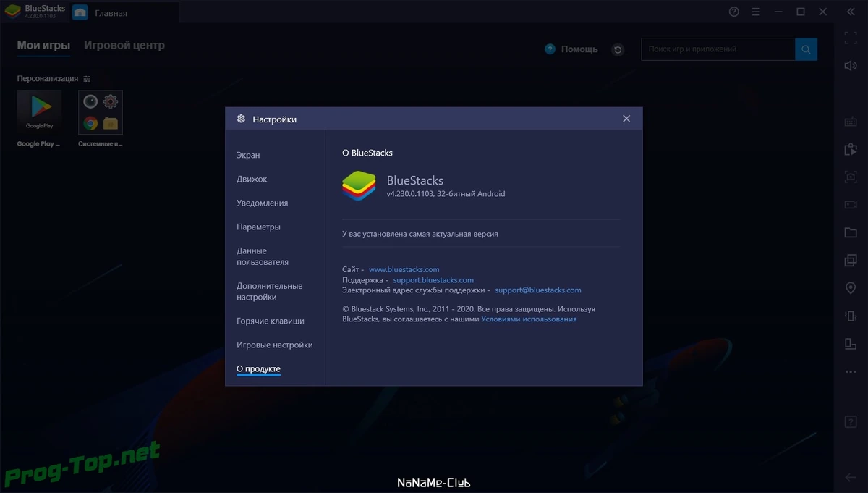Open Горячие клавиши section
The height and width of the screenshot is (493, 868).
271,321
